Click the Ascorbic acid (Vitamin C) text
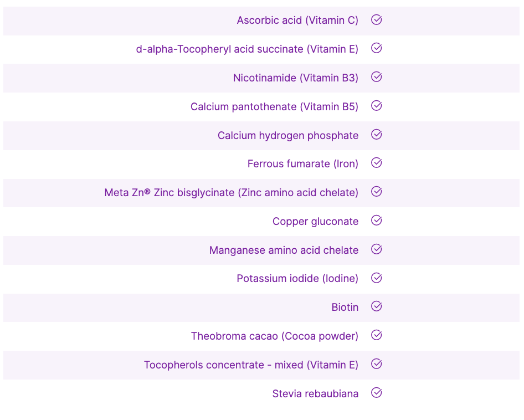This screenshot has width=524, height=420. pyautogui.click(x=297, y=21)
